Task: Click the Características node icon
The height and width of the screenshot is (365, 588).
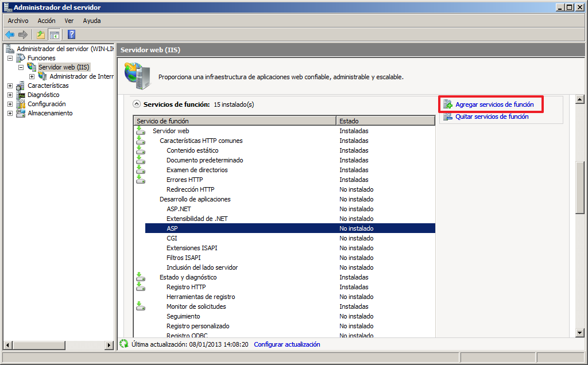Action: (x=21, y=86)
